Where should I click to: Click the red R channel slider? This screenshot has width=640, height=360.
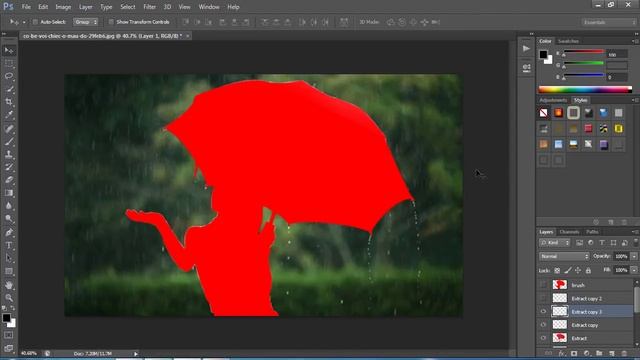tap(584, 52)
